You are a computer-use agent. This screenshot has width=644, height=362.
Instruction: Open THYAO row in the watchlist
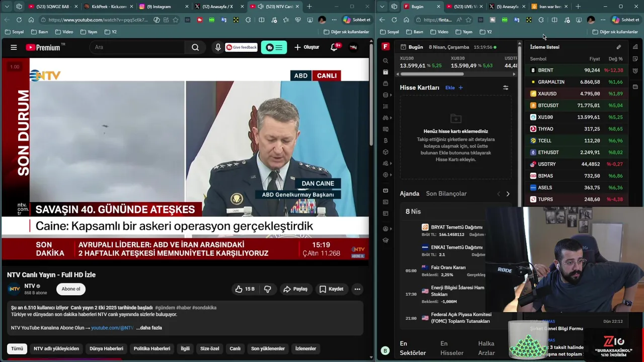(x=577, y=129)
